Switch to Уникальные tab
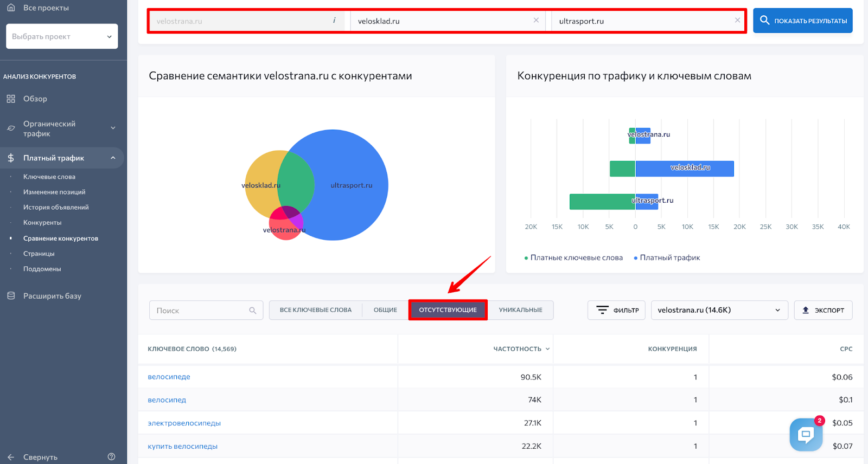Viewport: 868px width, 464px height. tap(521, 310)
